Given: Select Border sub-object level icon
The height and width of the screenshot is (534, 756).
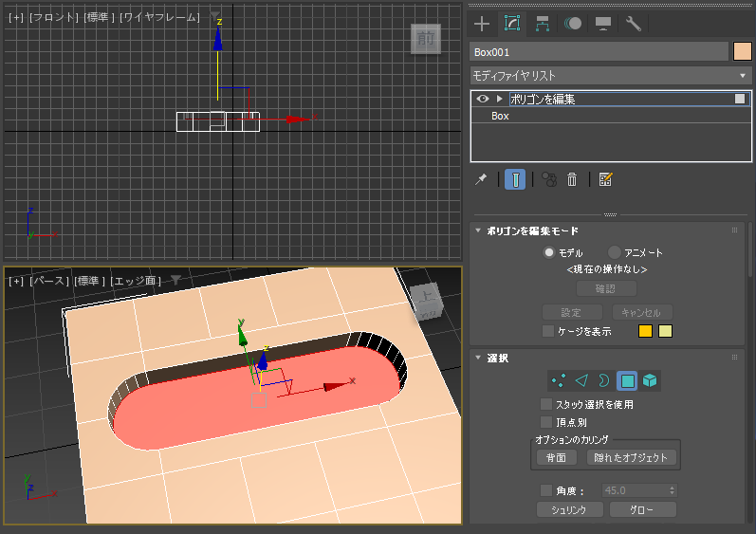Looking at the screenshot, I should [603, 380].
